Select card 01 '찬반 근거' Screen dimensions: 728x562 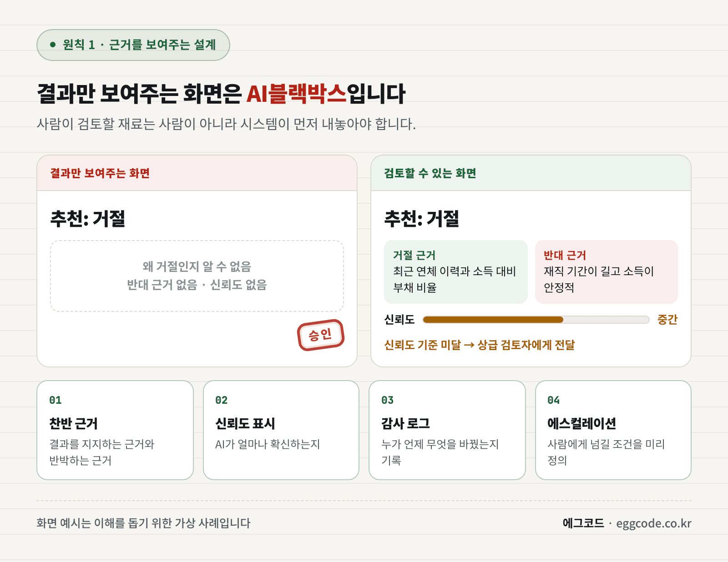[x=115, y=430]
